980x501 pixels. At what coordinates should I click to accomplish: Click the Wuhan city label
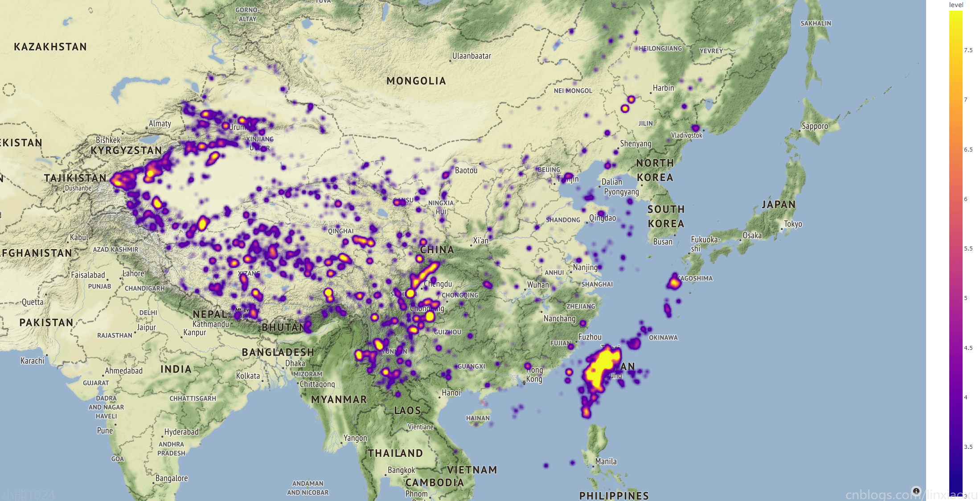click(x=538, y=285)
